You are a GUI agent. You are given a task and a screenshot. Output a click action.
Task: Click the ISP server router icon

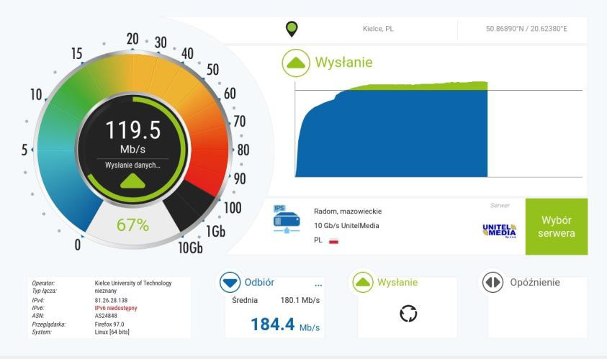click(287, 219)
